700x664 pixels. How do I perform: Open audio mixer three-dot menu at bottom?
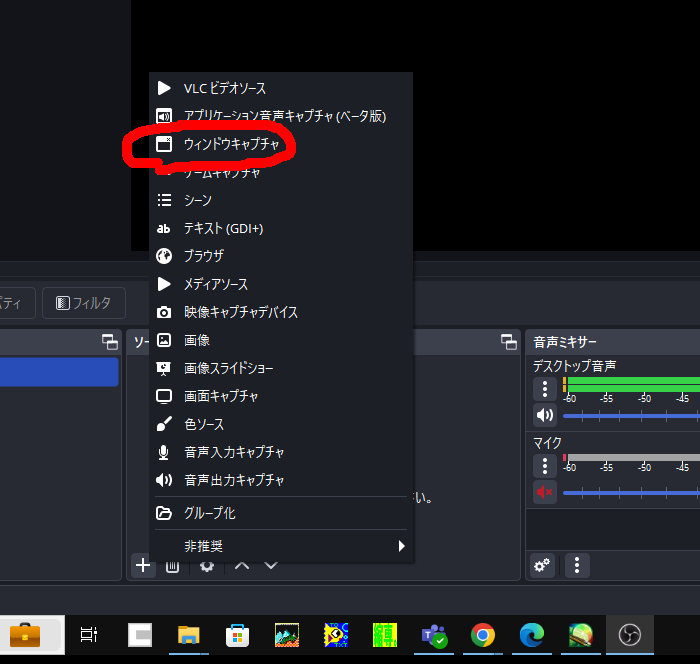click(577, 566)
